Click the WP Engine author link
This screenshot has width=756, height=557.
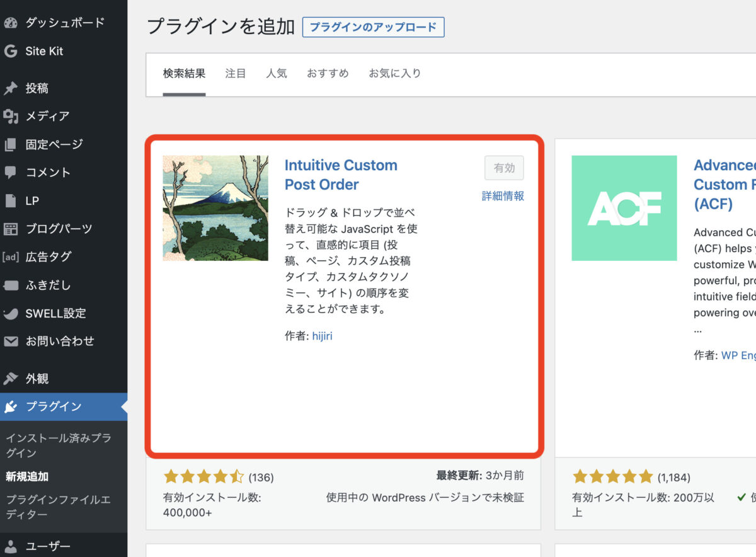click(738, 355)
